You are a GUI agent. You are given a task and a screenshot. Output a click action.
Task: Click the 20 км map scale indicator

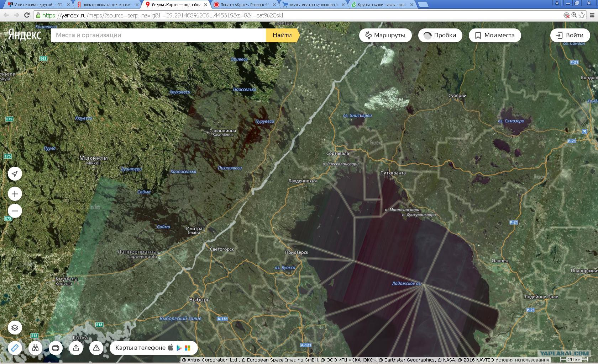coord(573,360)
